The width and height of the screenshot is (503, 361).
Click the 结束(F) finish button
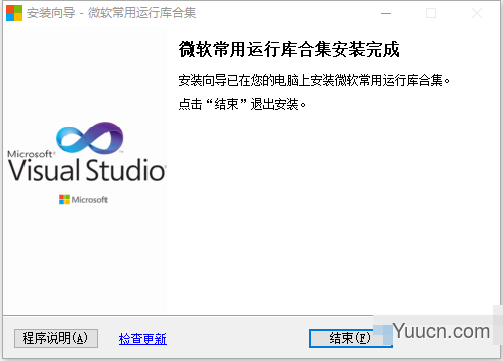point(350,338)
